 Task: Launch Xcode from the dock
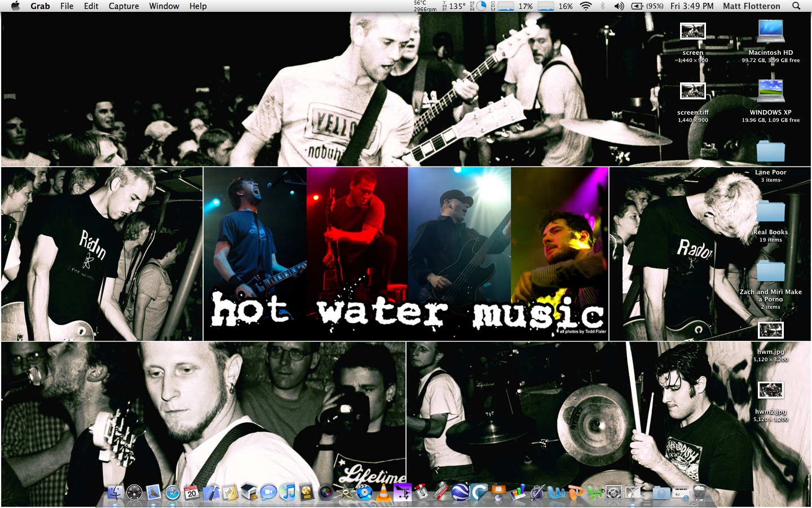[x=211, y=493]
